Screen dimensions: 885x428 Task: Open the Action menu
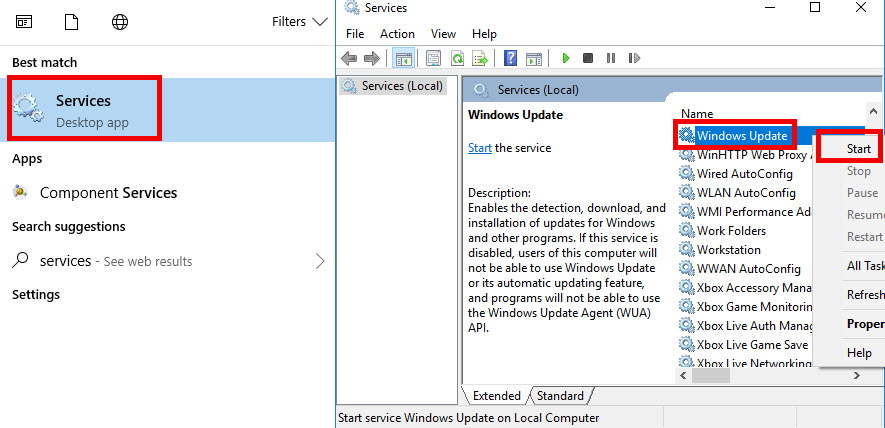tap(397, 34)
